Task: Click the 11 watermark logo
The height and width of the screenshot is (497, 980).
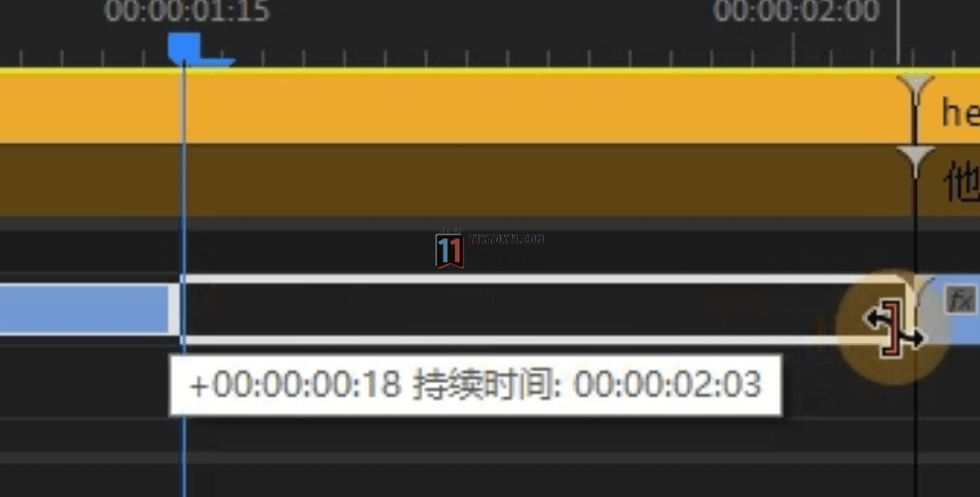Action: point(450,250)
